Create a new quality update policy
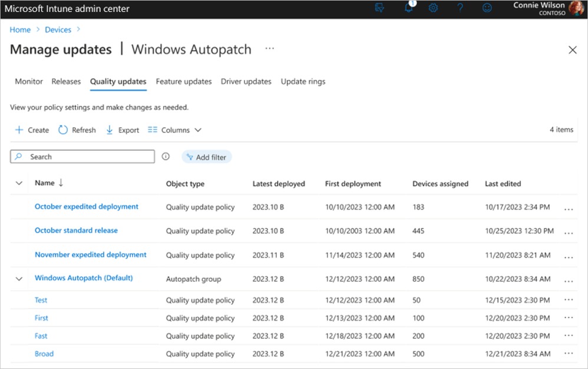This screenshot has width=588, height=369. click(x=31, y=129)
